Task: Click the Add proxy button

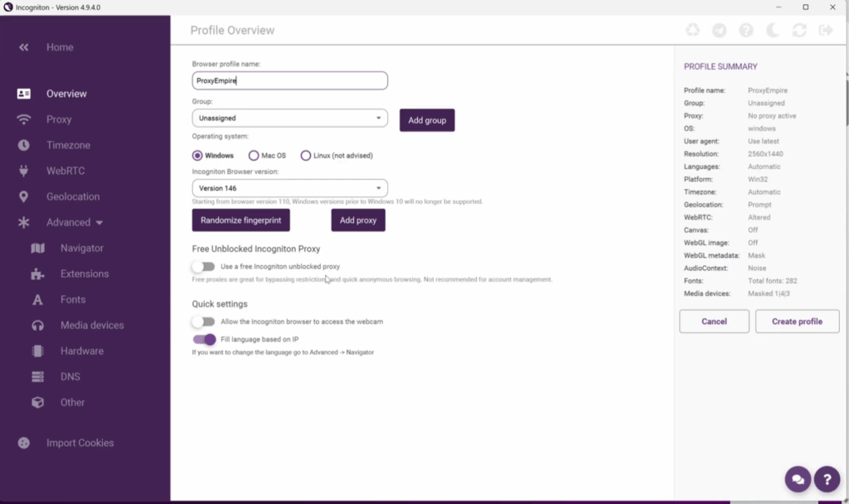Action: [x=358, y=220]
